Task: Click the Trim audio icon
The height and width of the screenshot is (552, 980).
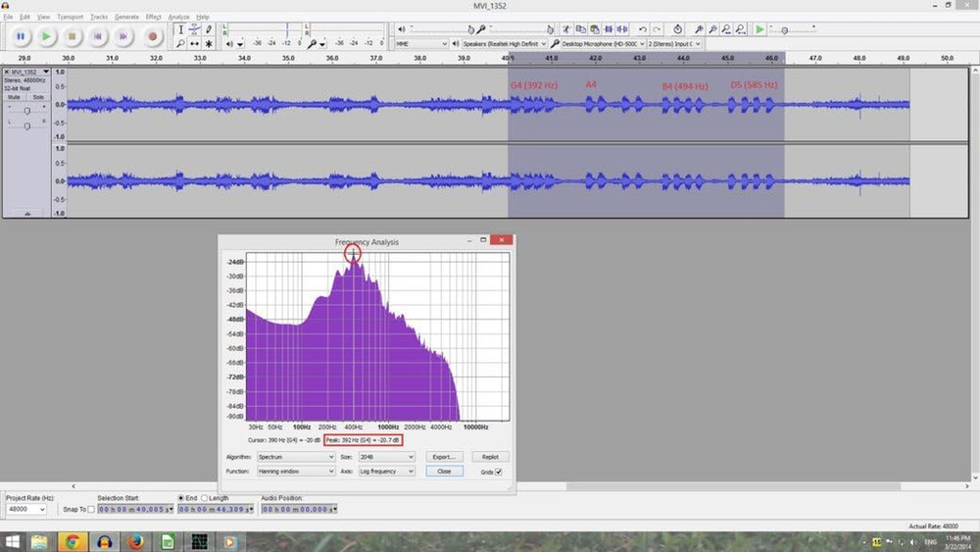Action: click(609, 29)
